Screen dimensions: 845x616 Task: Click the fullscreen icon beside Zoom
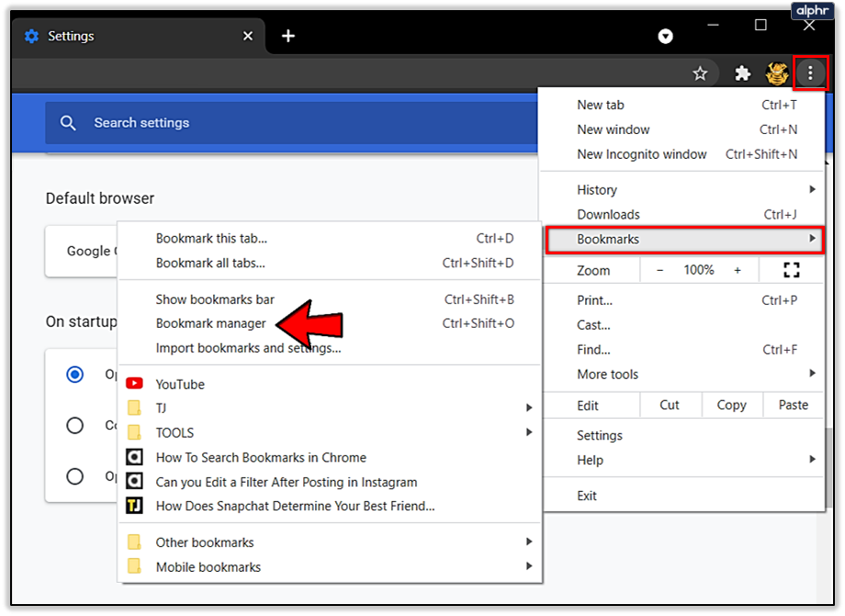tap(791, 270)
